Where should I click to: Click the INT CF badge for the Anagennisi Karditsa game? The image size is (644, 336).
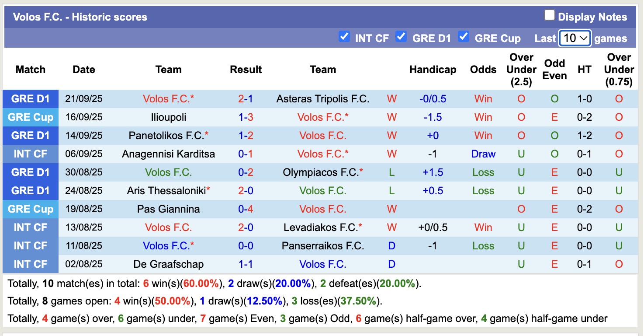pyautogui.click(x=30, y=154)
